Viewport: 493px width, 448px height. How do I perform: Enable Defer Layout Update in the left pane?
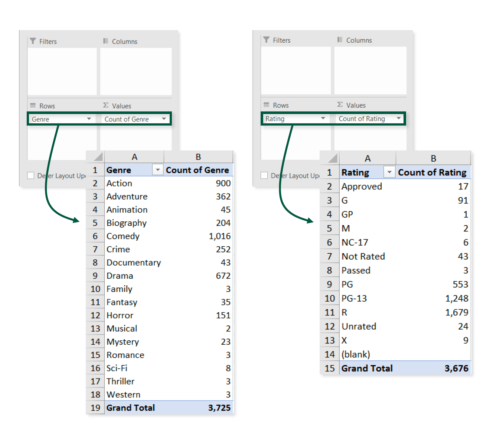tap(31, 175)
